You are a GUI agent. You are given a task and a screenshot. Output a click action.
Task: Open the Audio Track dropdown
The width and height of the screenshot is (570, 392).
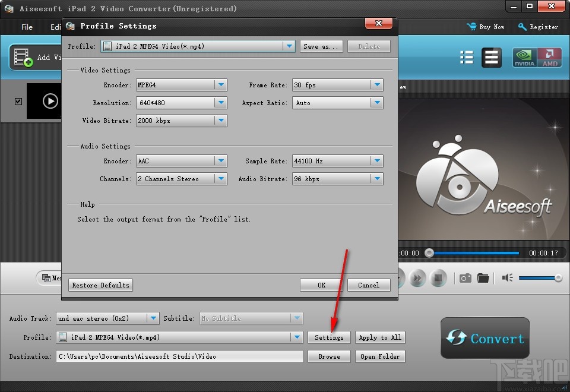153,318
